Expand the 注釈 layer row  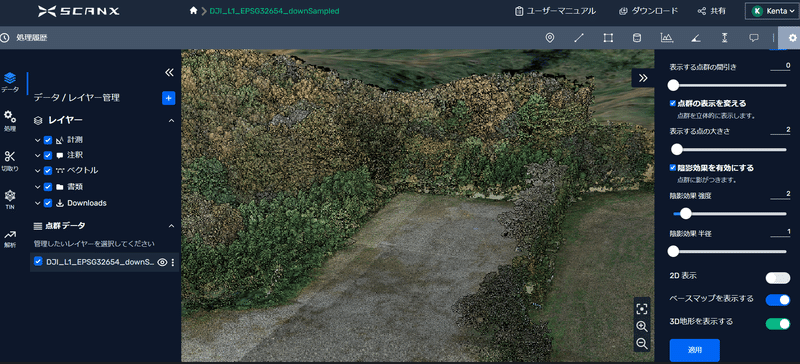[x=37, y=155]
